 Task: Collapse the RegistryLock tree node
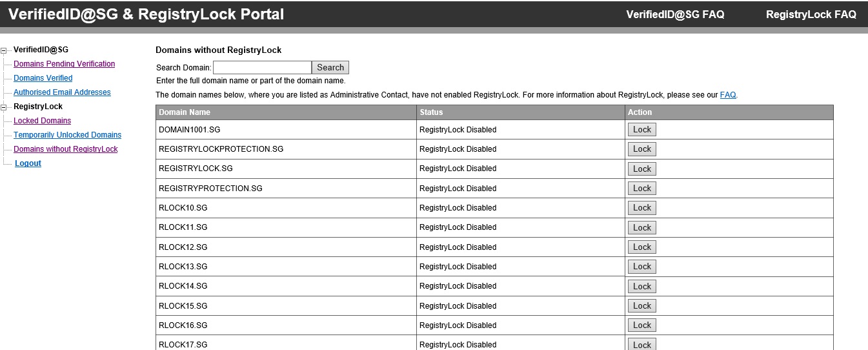[x=4, y=107]
